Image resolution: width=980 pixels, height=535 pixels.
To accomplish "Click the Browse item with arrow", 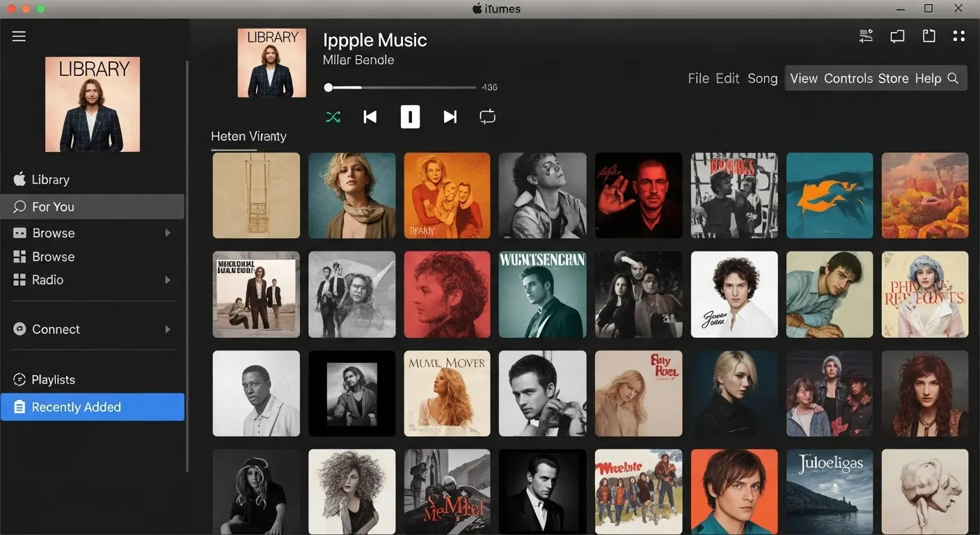I will (x=93, y=233).
